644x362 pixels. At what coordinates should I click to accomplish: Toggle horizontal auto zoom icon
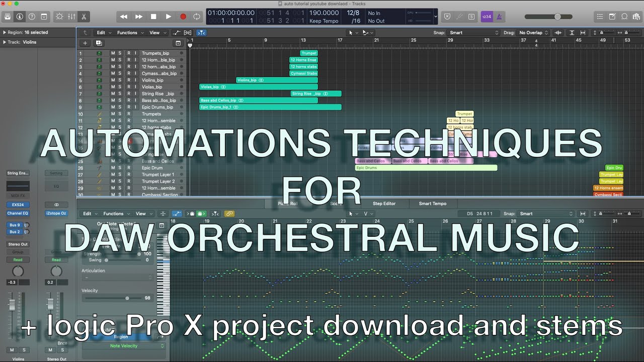(x=583, y=33)
